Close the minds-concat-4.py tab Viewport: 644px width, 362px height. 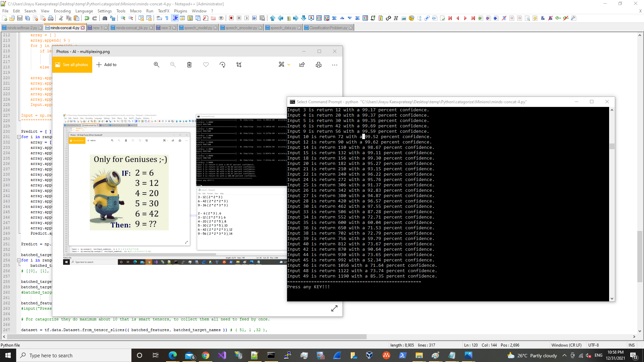click(x=83, y=28)
